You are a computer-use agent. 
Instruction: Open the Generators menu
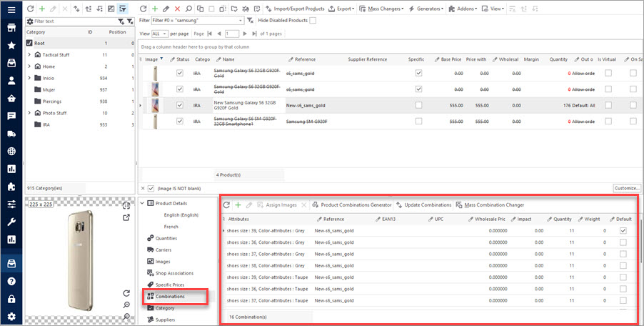click(426, 9)
